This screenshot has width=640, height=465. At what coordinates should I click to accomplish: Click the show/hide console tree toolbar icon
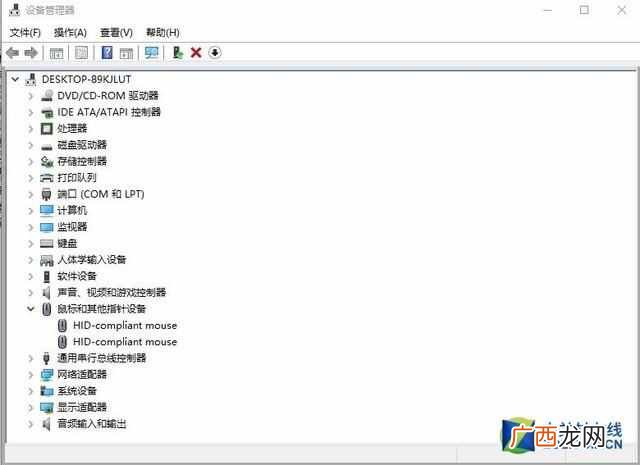pyautogui.click(x=56, y=53)
